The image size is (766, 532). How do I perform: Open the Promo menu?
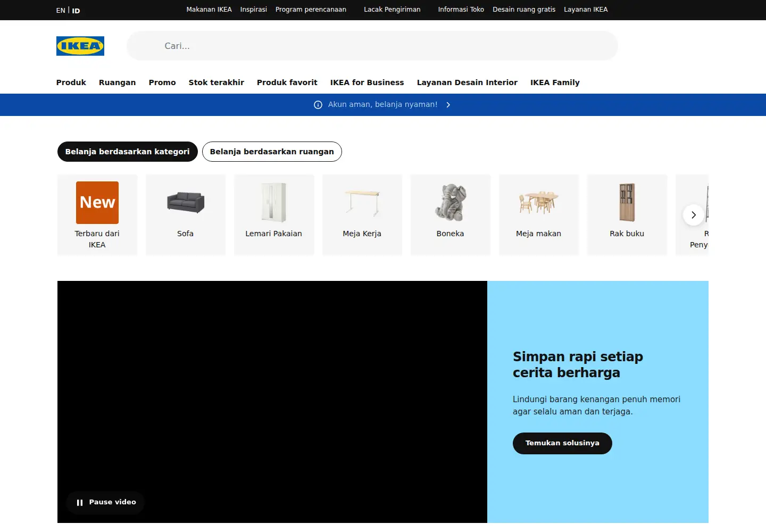tap(162, 82)
